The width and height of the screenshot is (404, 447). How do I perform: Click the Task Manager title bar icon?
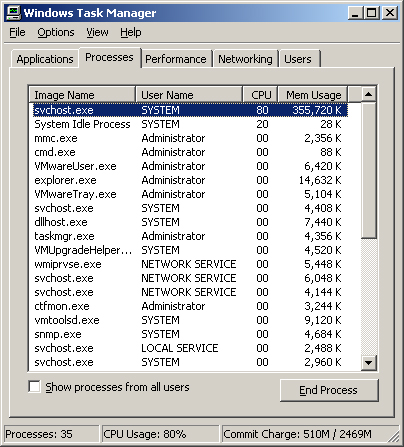click(14, 13)
